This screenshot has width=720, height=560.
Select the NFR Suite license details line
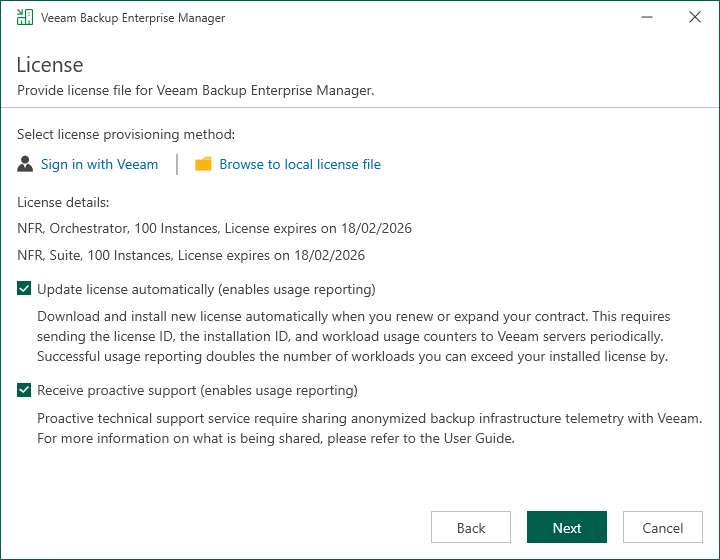[x=191, y=255]
